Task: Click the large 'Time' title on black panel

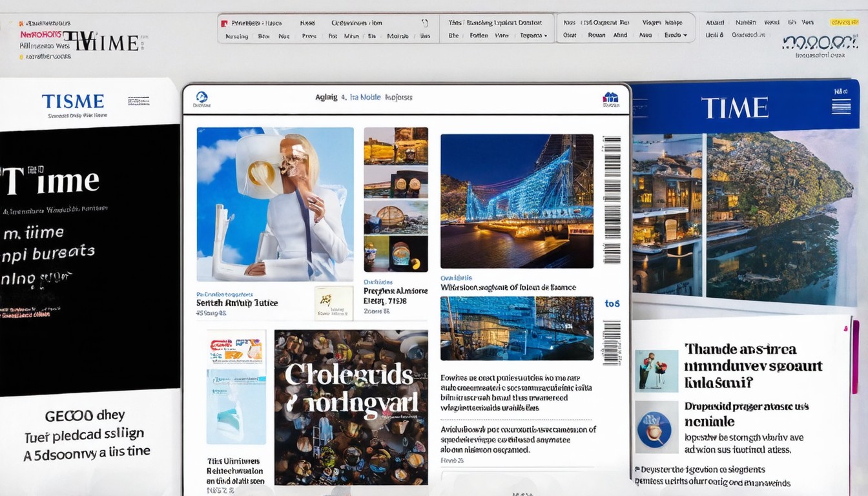Action: pyautogui.click(x=50, y=181)
